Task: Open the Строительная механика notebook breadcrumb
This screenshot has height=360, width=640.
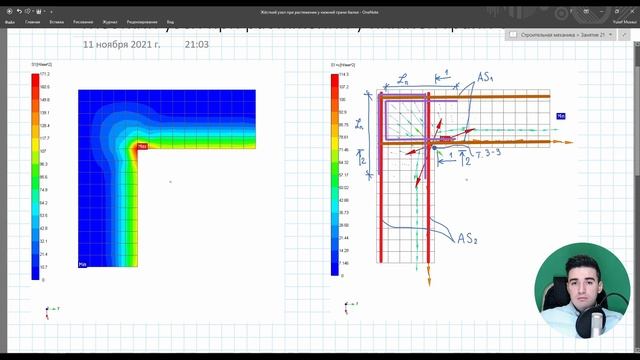Action: pyautogui.click(x=563, y=35)
